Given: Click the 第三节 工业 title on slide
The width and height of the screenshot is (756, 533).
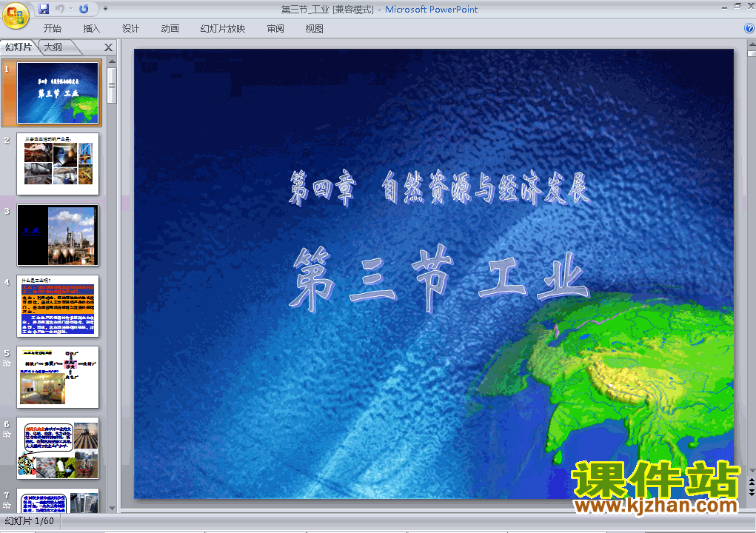Looking at the screenshot, I should coord(440,278).
